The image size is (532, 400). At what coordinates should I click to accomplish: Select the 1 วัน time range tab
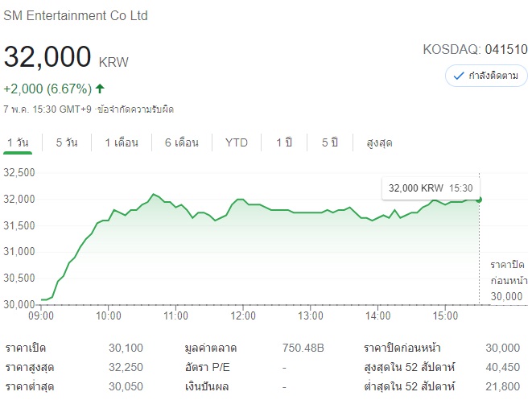click(x=18, y=142)
